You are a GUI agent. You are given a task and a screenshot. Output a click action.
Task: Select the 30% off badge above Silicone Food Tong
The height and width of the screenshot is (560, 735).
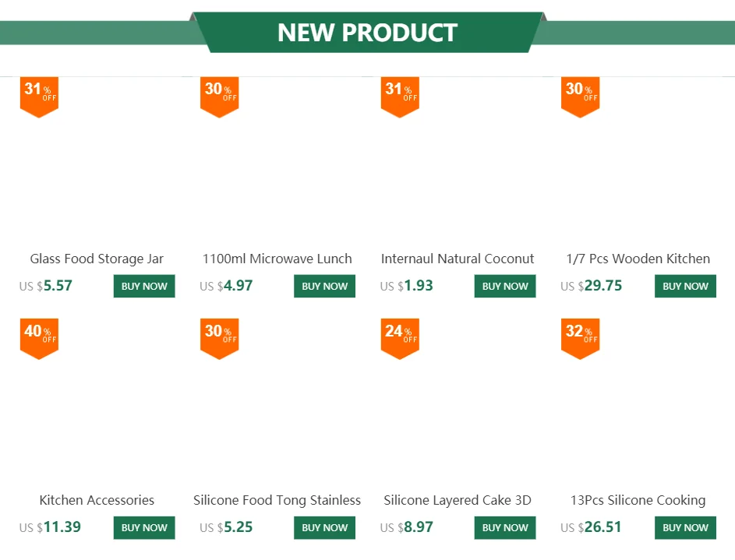click(219, 336)
